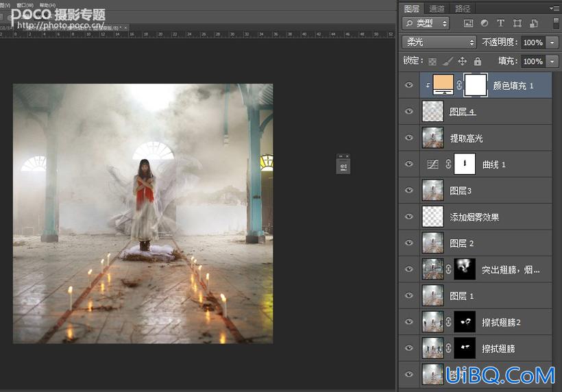Toggle the layer filtering on/off switch
Viewport: 562px width, 392px height.
point(556,23)
